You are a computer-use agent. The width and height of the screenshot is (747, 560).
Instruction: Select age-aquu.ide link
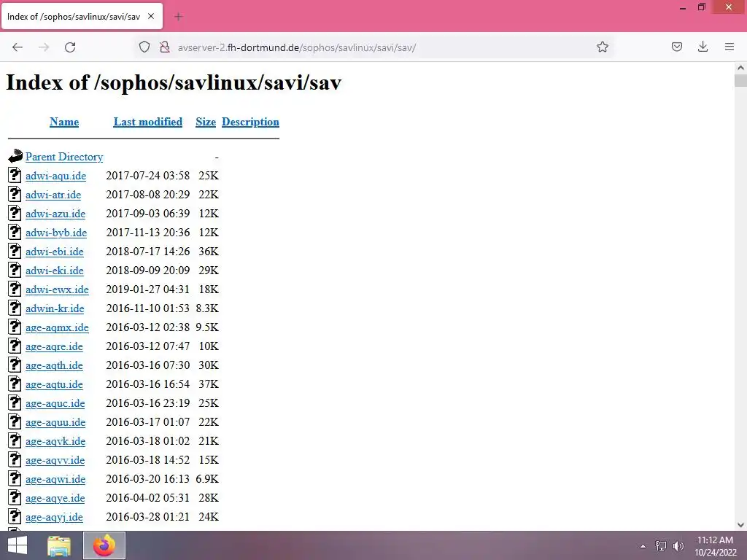point(55,422)
